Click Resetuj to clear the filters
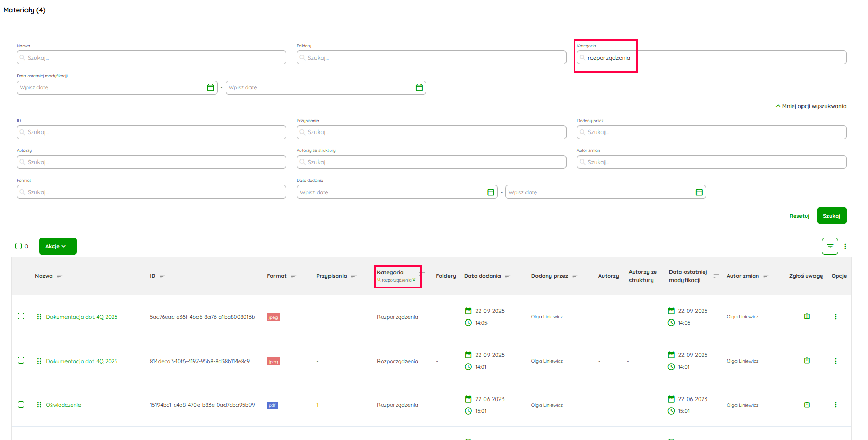Screen dimensions: 868x440 click(x=799, y=216)
